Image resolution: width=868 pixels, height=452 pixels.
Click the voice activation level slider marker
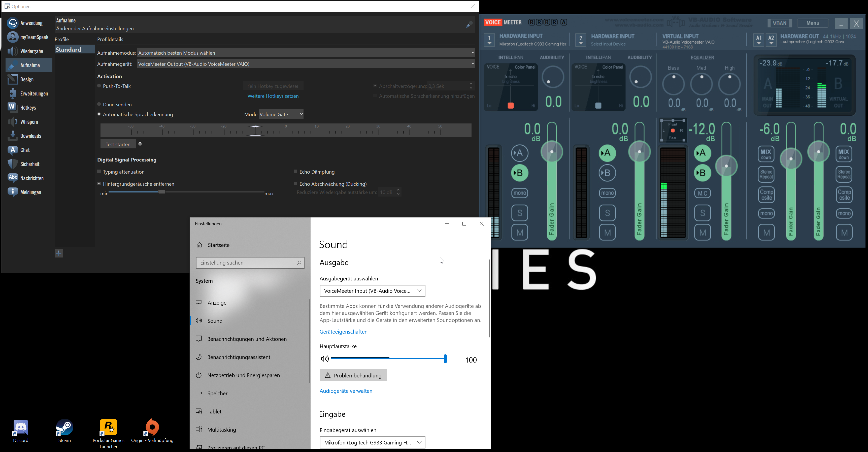point(255,131)
